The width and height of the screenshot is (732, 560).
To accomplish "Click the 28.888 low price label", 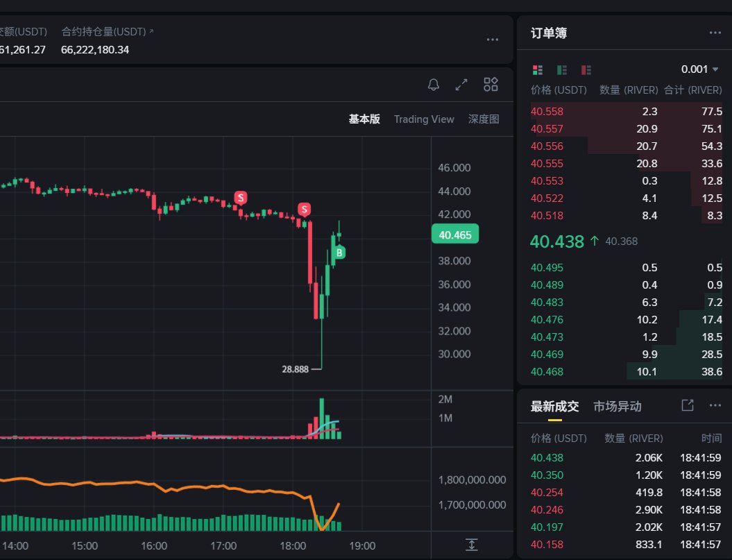I will tap(295, 369).
